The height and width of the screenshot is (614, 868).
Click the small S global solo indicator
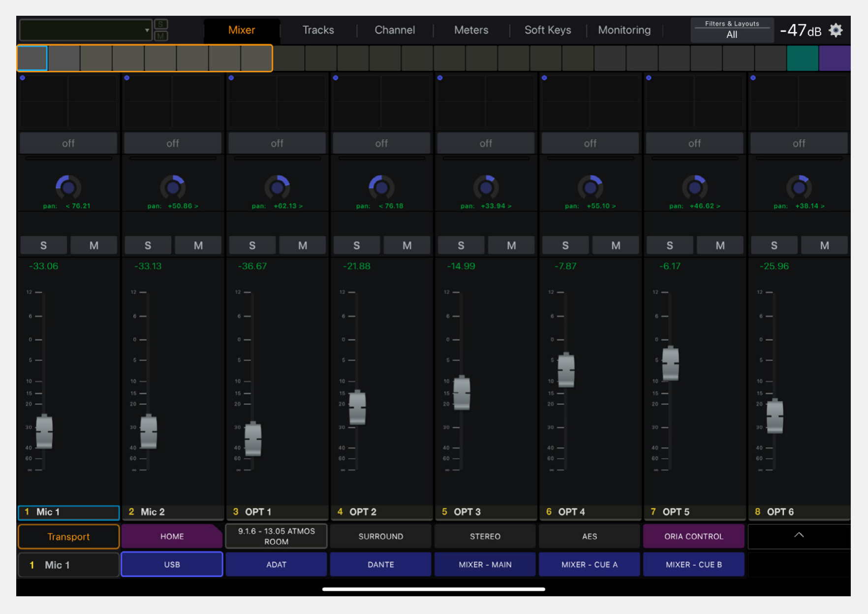161,24
